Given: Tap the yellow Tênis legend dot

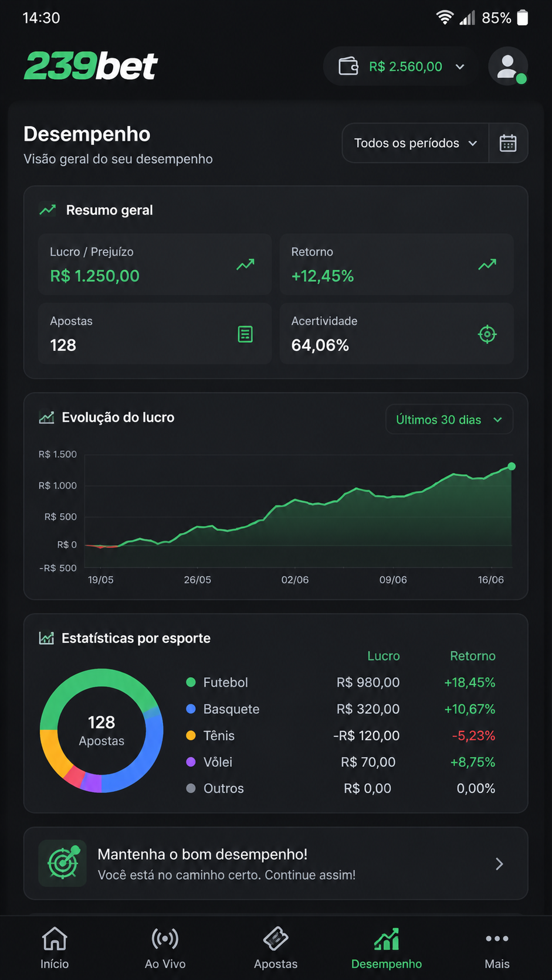Looking at the screenshot, I should click(x=191, y=736).
